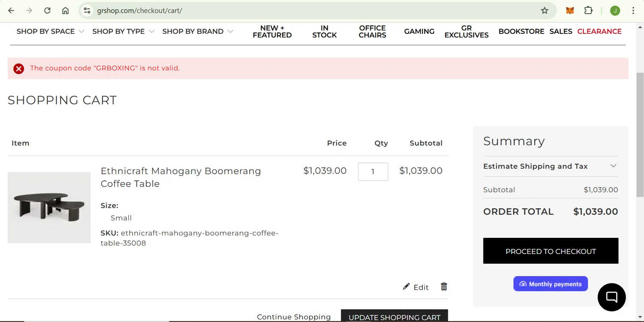This screenshot has width=644, height=322.
Task: Open the live chat bubble
Action: (x=612, y=297)
